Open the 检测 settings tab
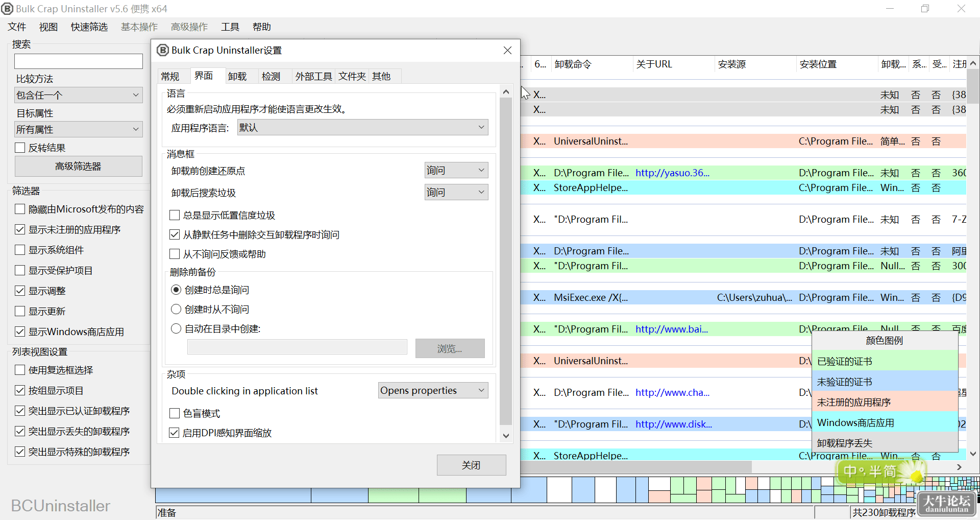The width and height of the screenshot is (980, 520). tap(271, 76)
